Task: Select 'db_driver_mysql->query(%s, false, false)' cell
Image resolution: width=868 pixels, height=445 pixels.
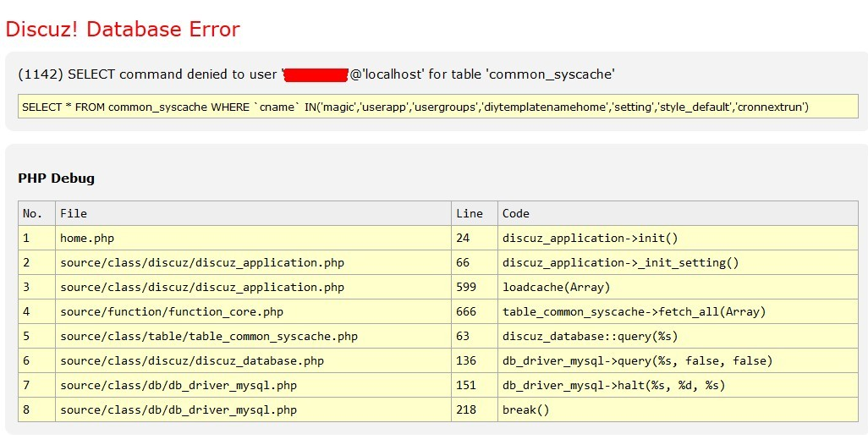Action: [678, 361]
